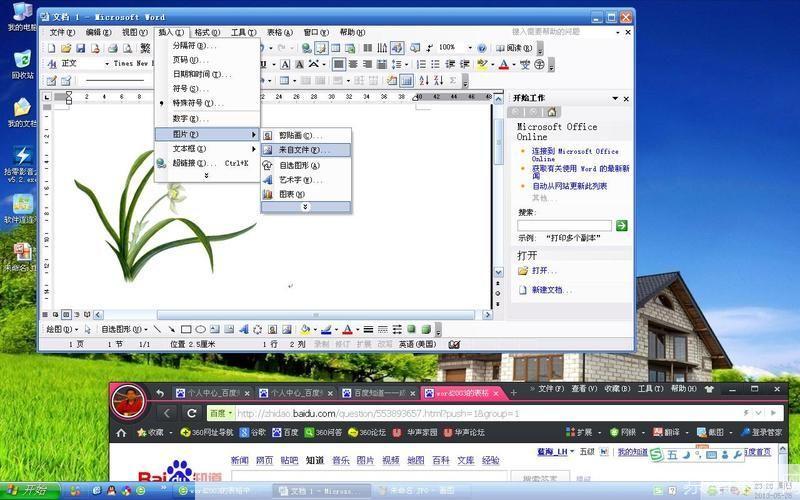Switch to the 百度知道 browser tab
The image size is (800, 500).
click(379, 393)
